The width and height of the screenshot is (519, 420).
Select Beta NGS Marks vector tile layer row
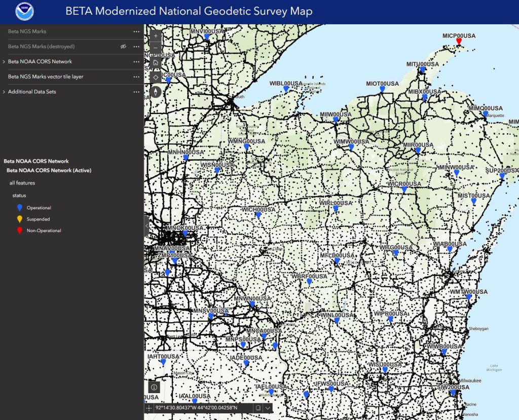[72, 77]
